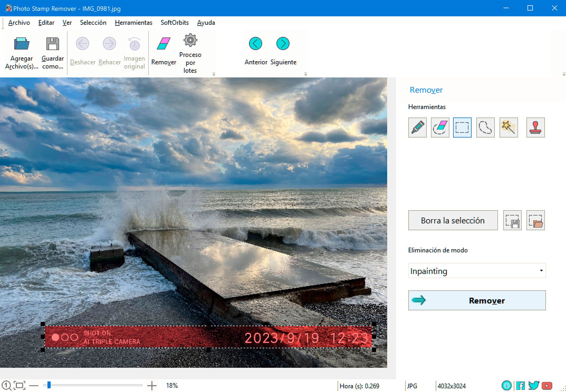Click the Hora (s): 0.269 status

point(359,386)
